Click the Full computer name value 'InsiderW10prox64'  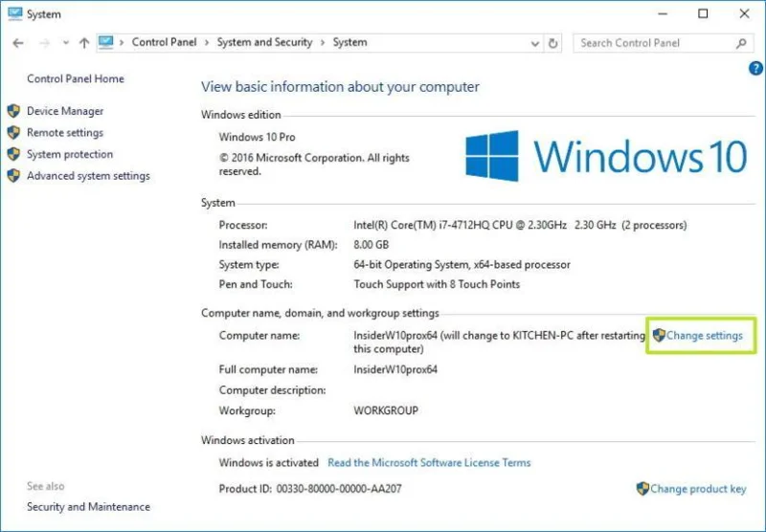395,369
